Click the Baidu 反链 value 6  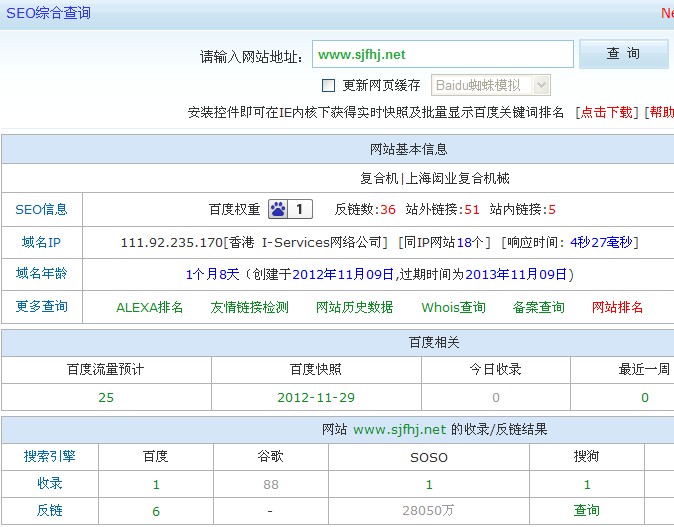click(156, 510)
